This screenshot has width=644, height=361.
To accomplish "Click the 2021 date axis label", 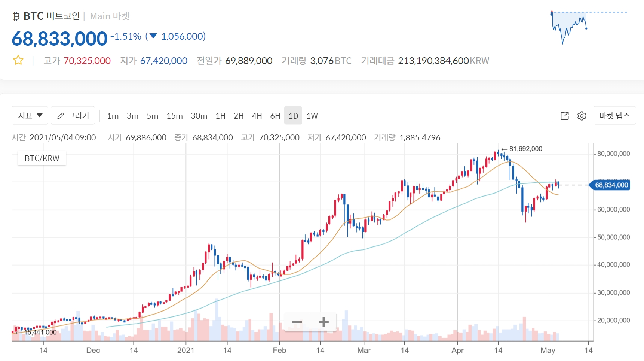I will pos(186,350).
